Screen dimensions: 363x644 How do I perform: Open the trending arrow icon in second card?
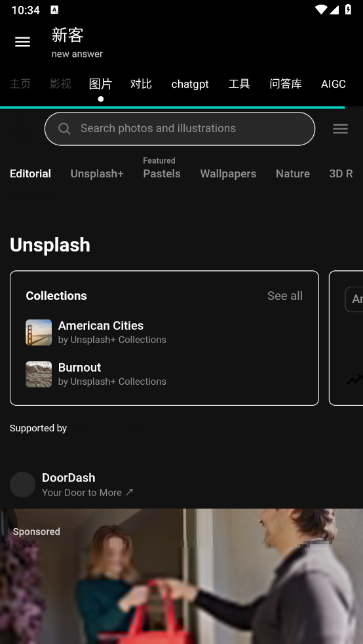[x=354, y=380]
